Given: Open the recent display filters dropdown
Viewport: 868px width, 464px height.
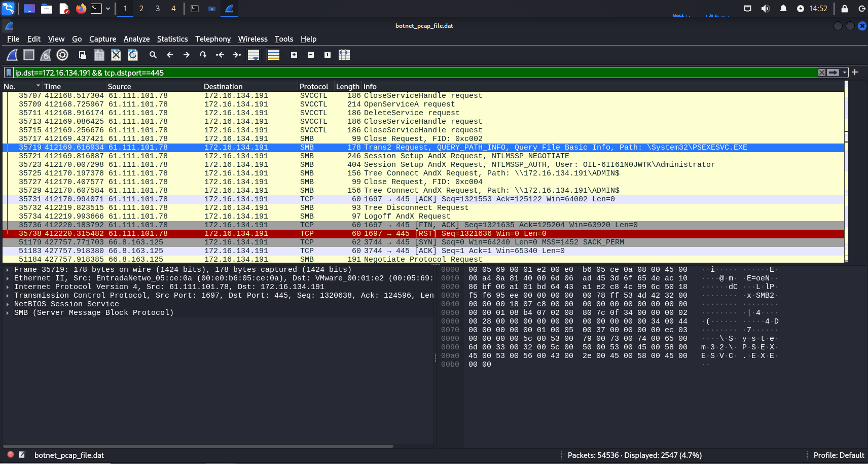Looking at the screenshot, I should [845, 73].
